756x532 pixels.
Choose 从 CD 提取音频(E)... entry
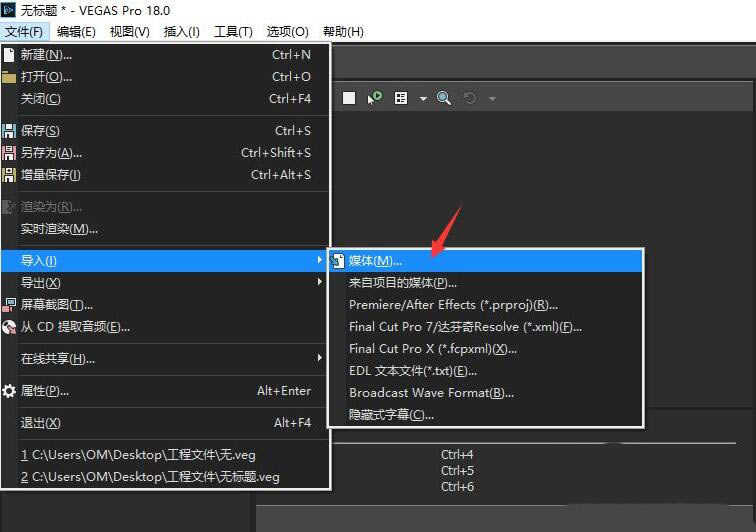[x=165, y=327]
